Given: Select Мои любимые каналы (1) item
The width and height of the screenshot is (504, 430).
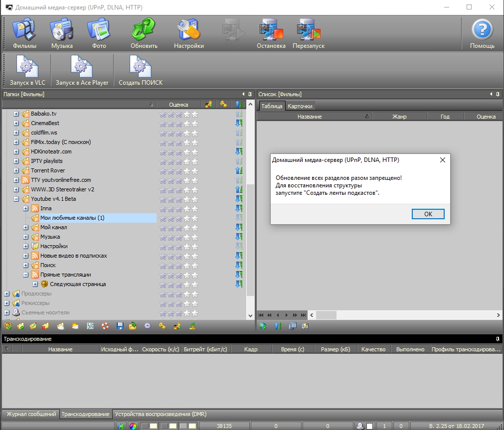Looking at the screenshot, I should [x=72, y=218].
